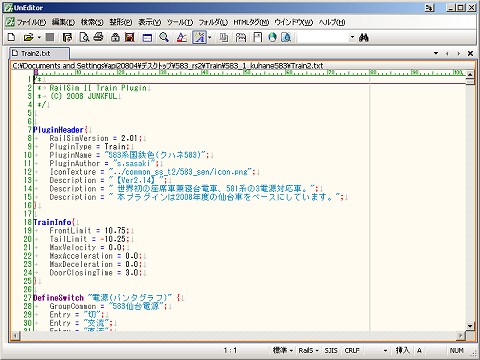Expand the open-file history dropdown arrow
This screenshot has width=480, height=360.
39,37
